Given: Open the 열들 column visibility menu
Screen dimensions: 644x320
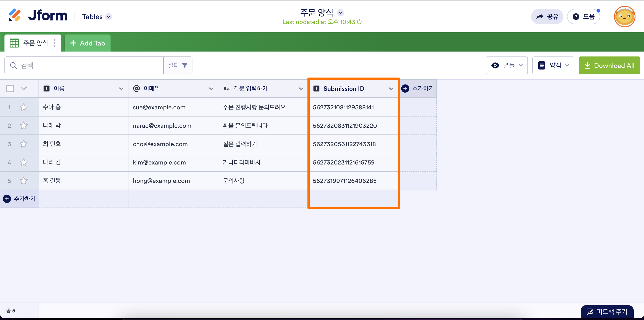Looking at the screenshot, I should pyautogui.click(x=507, y=65).
